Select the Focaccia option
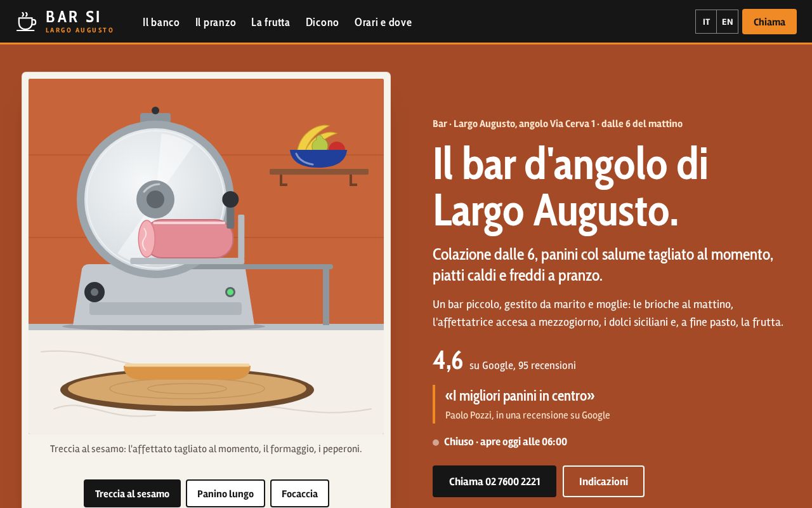This screenshot has height=508, width=812. [299, 493]
